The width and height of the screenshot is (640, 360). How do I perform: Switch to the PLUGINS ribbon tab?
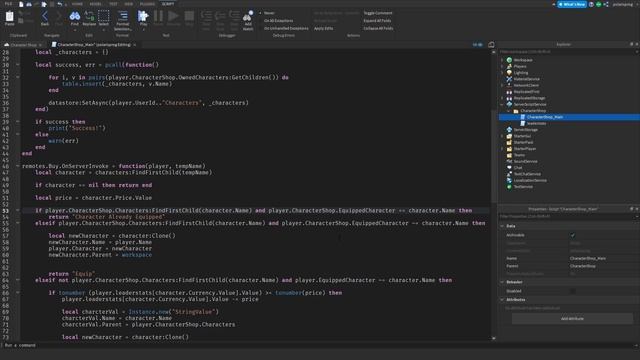coord(147,4)
